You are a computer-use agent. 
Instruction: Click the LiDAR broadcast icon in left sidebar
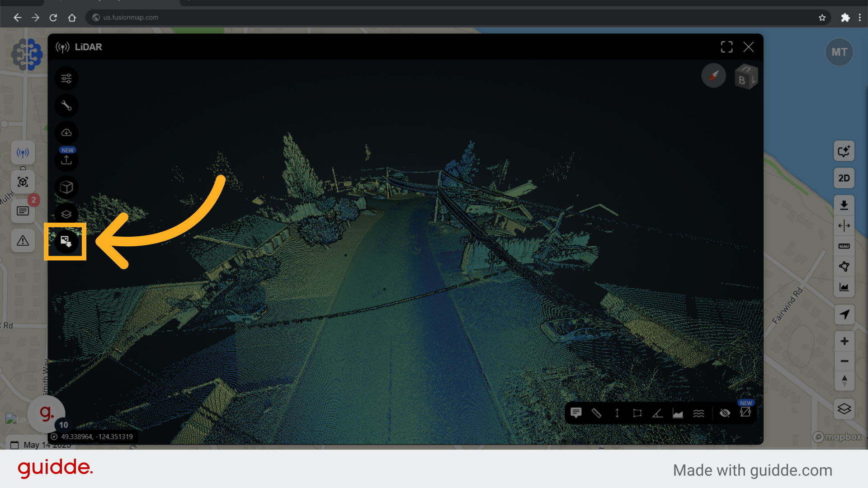(23, 153)
